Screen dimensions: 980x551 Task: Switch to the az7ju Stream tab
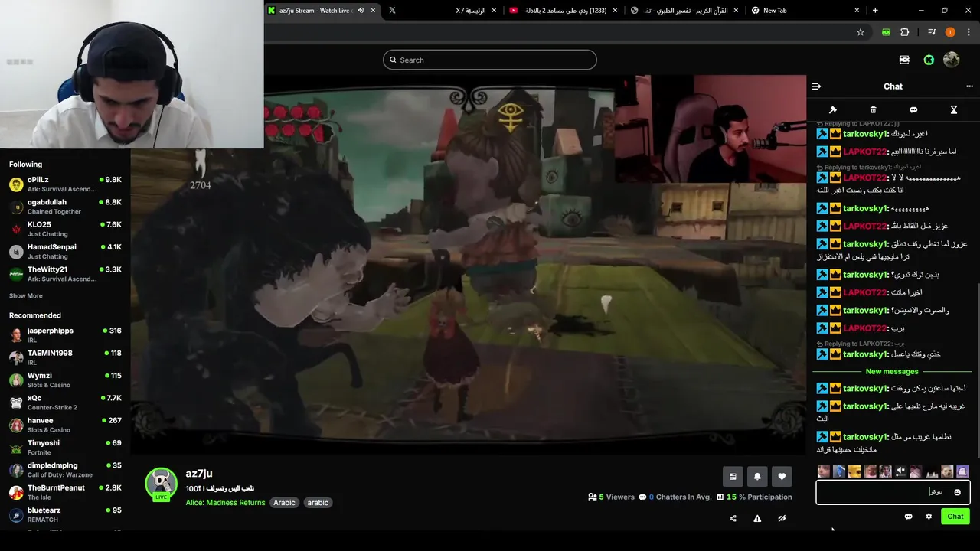coord(323,11)
